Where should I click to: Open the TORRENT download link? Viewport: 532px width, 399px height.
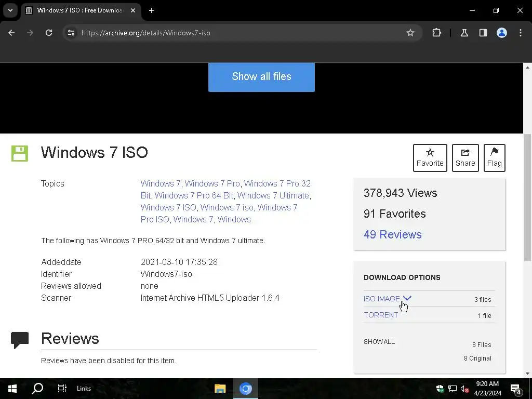(x=381, y=315)
